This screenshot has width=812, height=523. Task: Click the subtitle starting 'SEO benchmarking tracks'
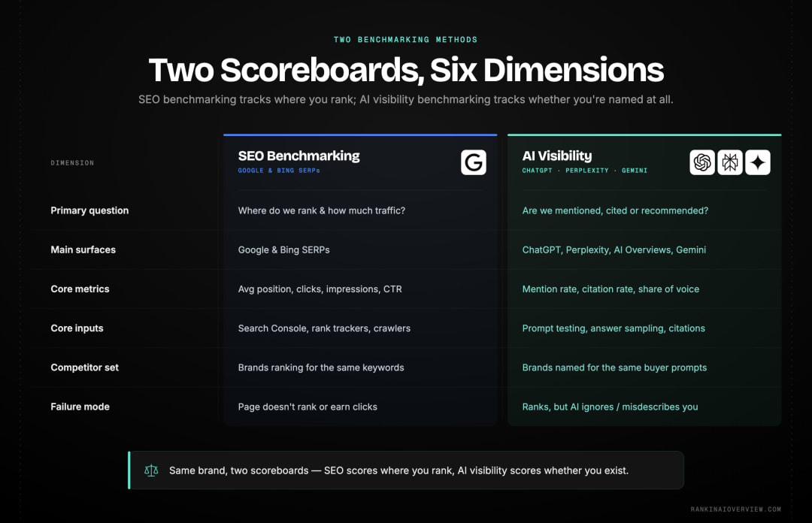tap(405, 99)
